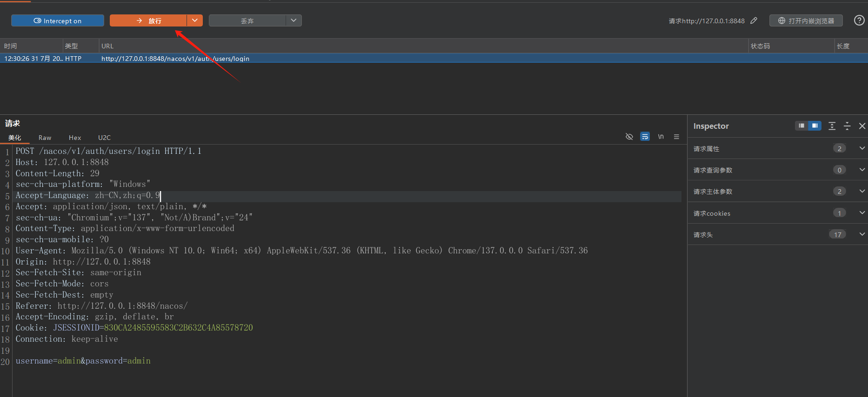Select the intercepted /nacos/v1/auth/users/login row
Image resolution: width=868 pixels, height=397 pixels.
pos(434,59)
